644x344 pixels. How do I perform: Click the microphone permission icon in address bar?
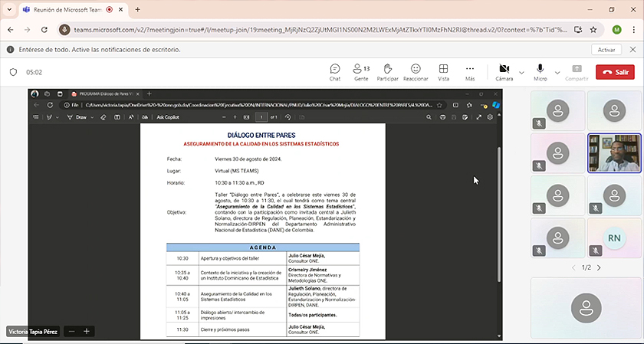(x=64, y=30)
